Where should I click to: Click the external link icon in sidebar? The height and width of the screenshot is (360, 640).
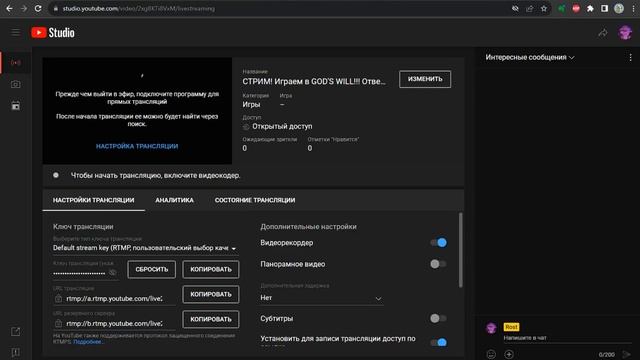coord(16,331)
